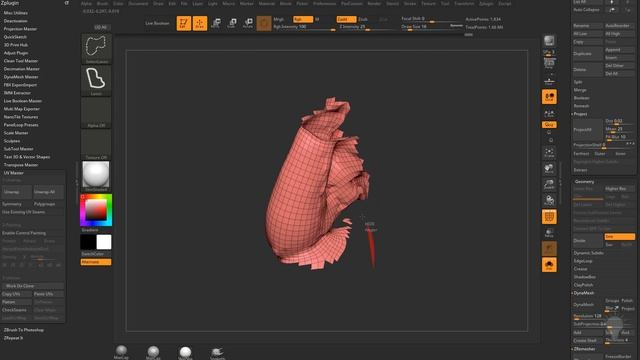Select the black secondary color swatch

88,242
